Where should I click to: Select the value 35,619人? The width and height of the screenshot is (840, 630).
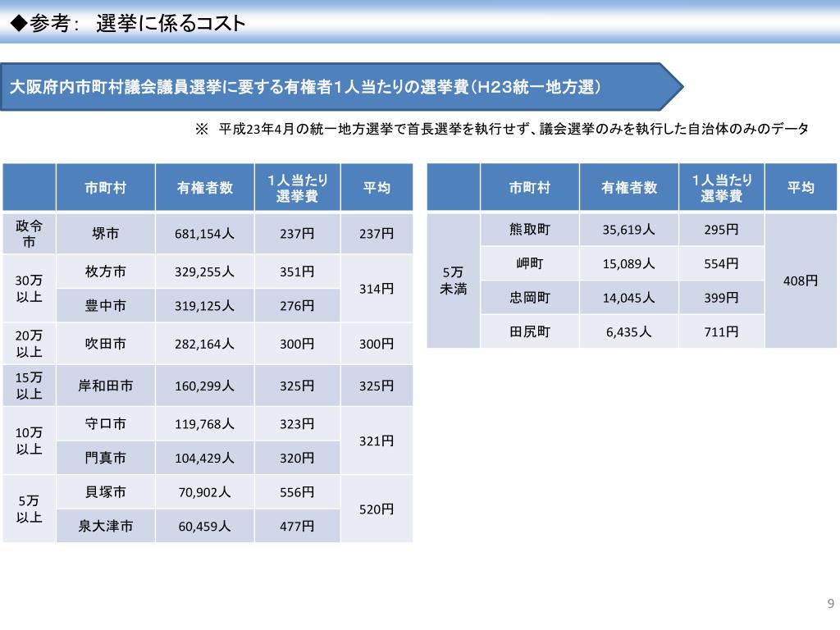coord(629,230)
